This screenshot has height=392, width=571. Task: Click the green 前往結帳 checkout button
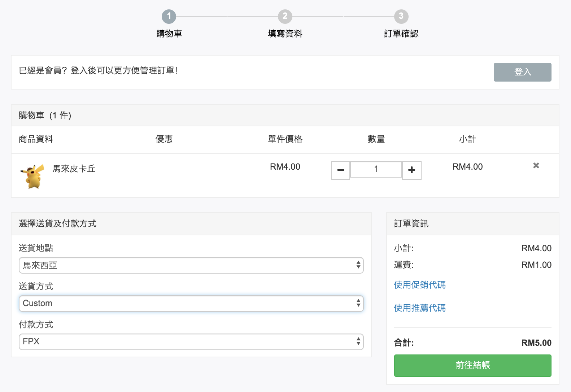472,365
